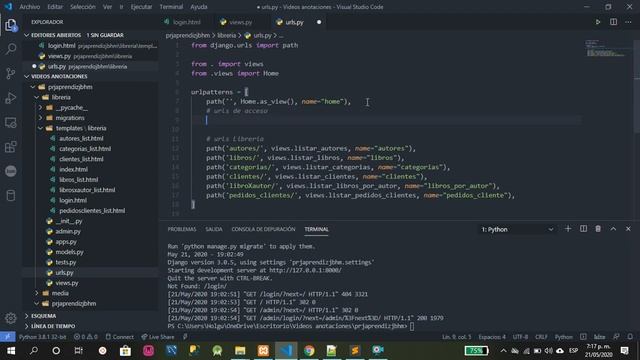Open the Terminal menu
The width and height of the screenshot is (640, 360).
pos(171,7)
